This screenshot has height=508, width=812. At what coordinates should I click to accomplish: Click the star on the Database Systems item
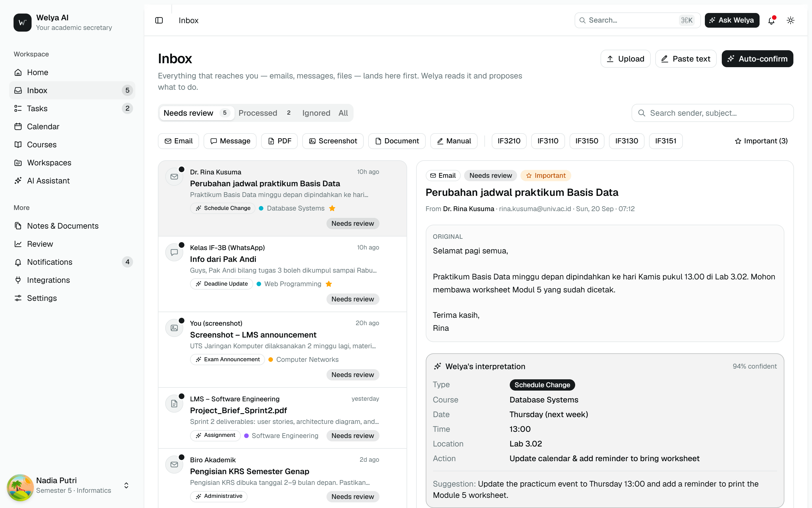click(332, 208)
